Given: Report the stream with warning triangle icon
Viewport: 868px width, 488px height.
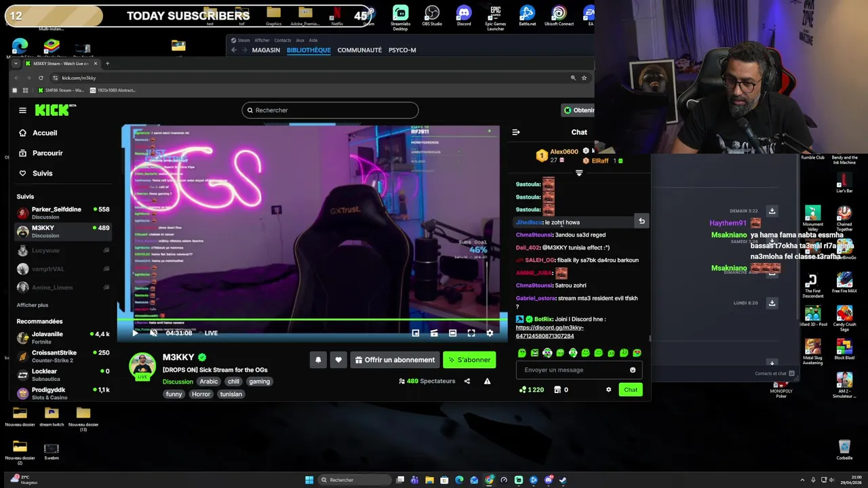Looking at the screenshot, I should pyautogui.click(x=487, y=381).
